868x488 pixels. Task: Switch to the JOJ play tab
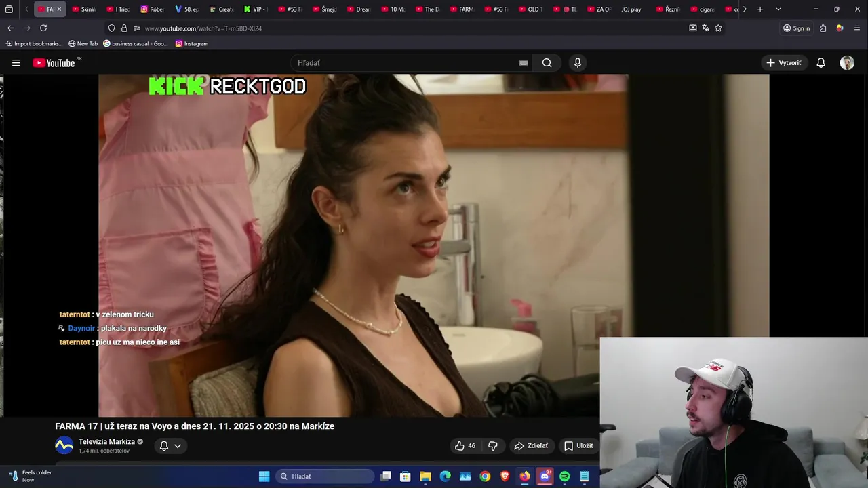631,9
